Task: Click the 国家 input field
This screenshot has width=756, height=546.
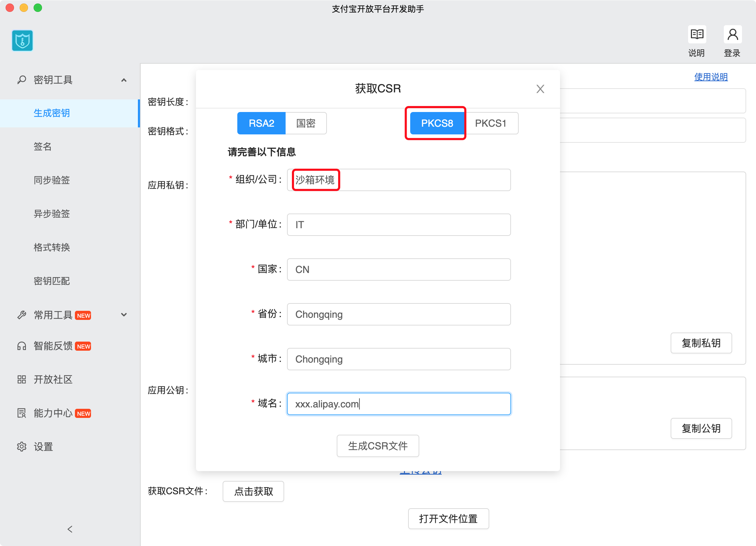Action: (x=399, y=269)
